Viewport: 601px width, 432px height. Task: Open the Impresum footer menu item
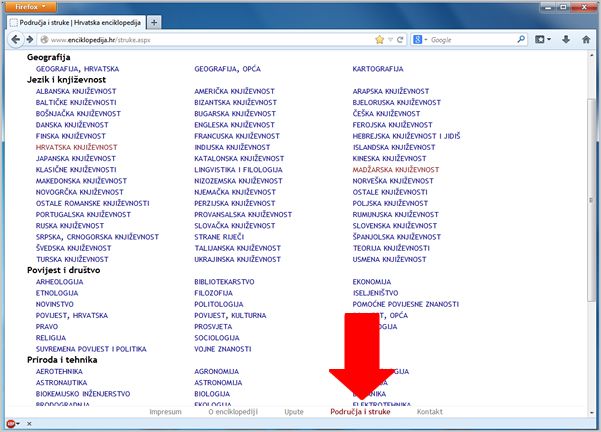[165, 411]
